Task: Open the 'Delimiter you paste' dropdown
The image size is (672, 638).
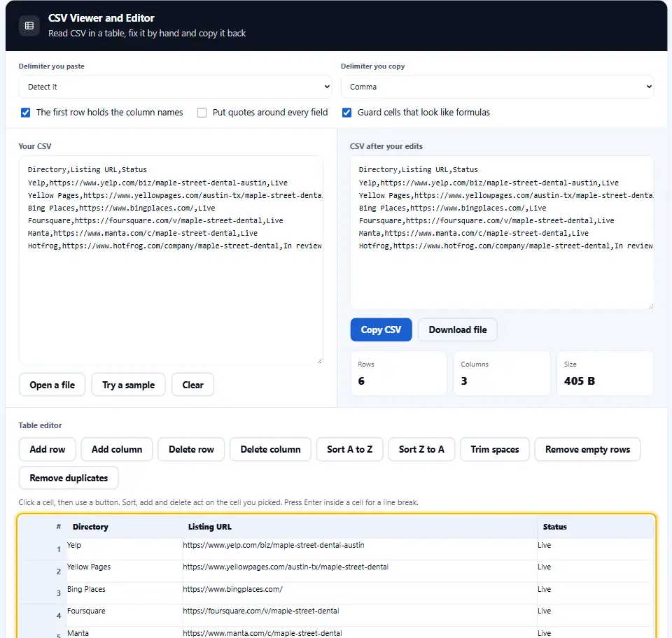Action: click(175, 87)
